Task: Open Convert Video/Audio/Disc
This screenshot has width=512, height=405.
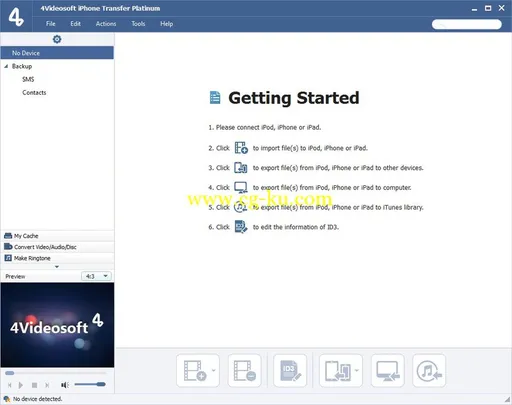Action: pyautogui.click(x=57, y=247)
